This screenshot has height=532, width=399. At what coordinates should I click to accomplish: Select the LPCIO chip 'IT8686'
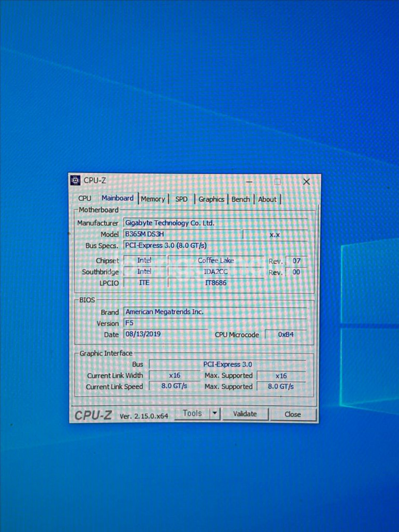(215, 283)
